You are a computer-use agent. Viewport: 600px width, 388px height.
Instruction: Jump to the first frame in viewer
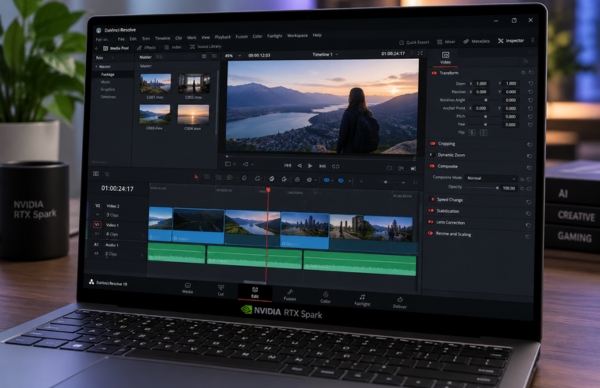[x=288, y=165]
